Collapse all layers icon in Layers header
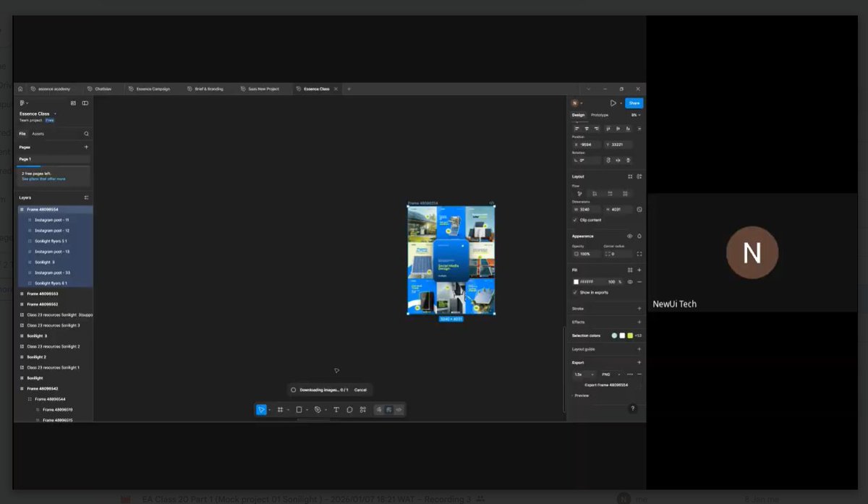Viewport: 868px width, 504px height. click(86, 197)
